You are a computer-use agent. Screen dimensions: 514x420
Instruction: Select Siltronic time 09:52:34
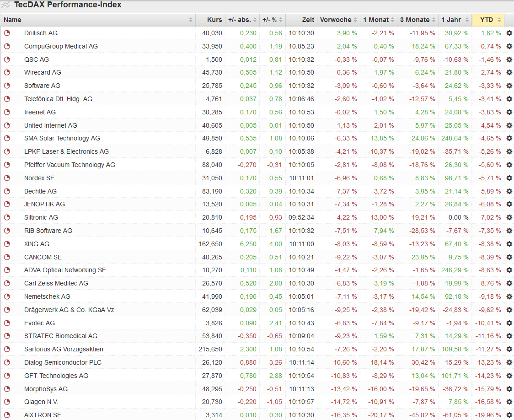point(301,217)
